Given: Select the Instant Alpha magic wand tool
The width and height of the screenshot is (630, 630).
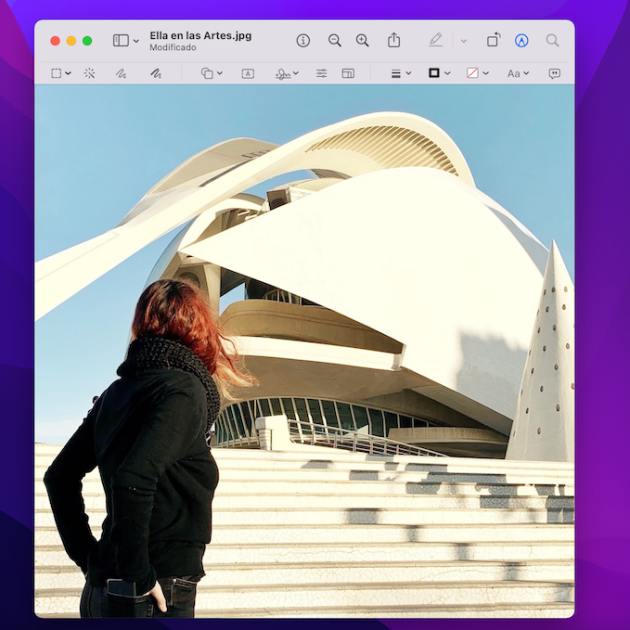Looking at the screenshot, I should click(x=89, y=73).
